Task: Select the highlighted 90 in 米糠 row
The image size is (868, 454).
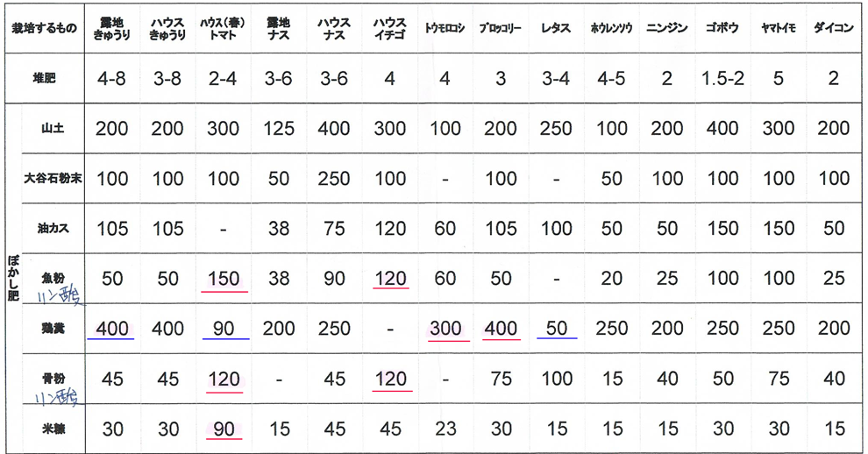Action: (223, 429)
